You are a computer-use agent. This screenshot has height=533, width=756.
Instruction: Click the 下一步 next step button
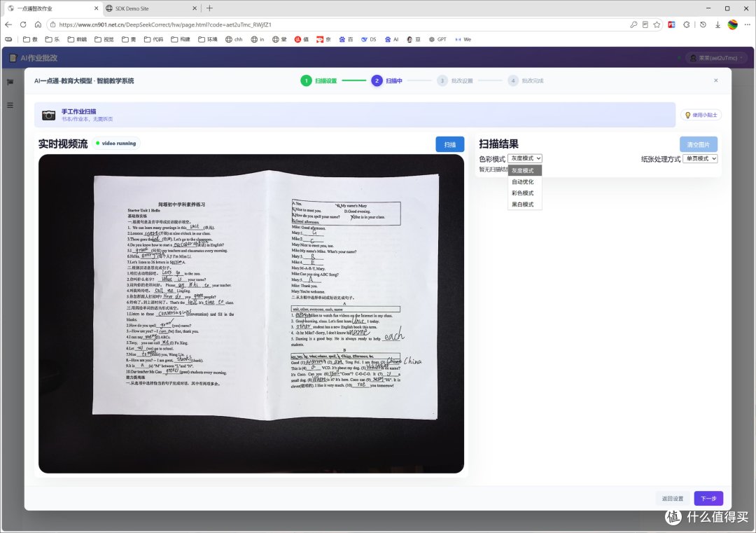(708, 498)
